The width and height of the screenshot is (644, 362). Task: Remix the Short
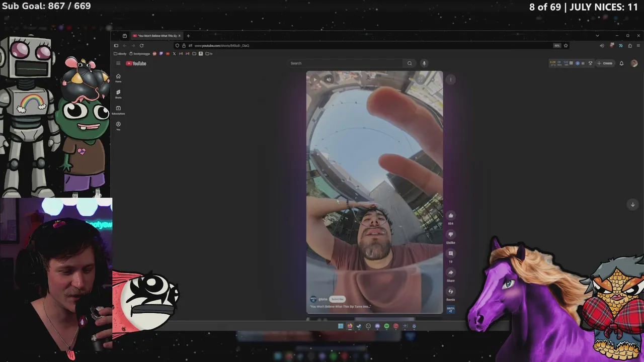(451, 293)
